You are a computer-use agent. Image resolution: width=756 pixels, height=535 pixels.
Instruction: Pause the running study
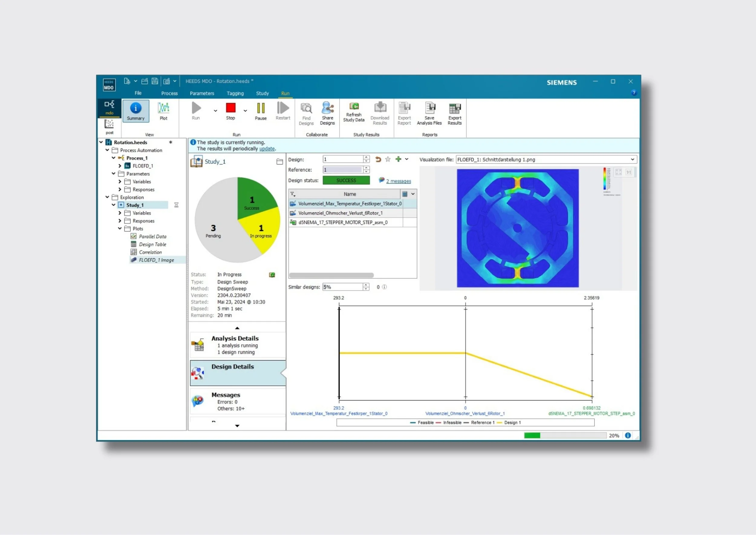(260, 108)
